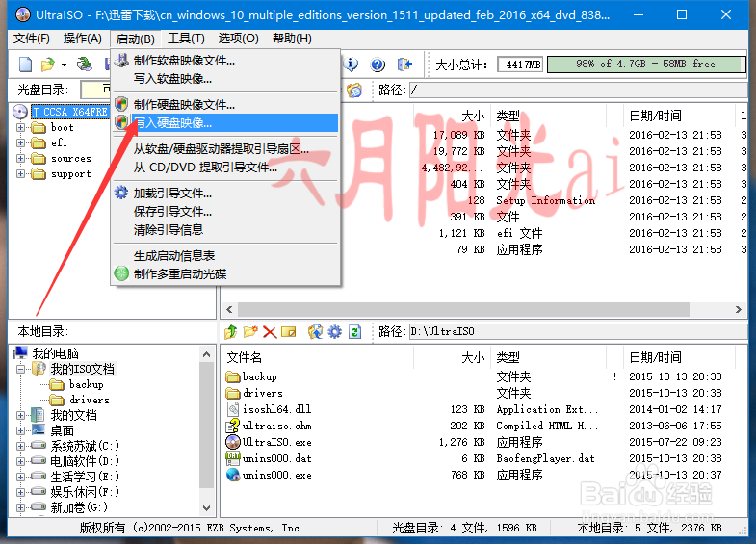Select the disc icon of J_CCSA_X64FRE
756x544 pixels.
(20, 112)
